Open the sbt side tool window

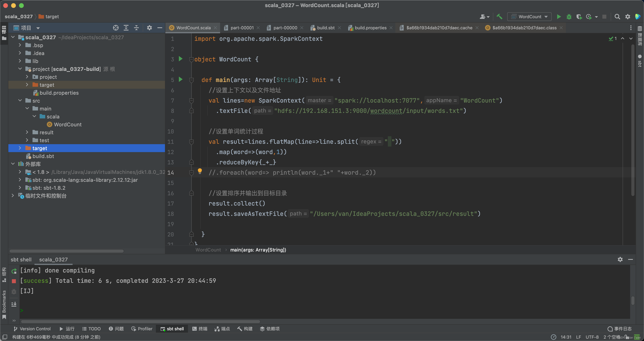coord(640,61)
